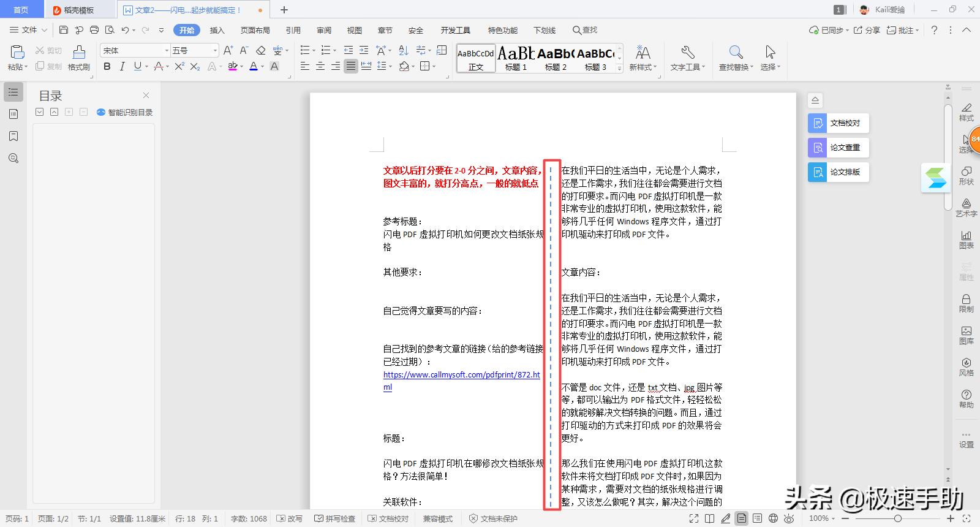Viewport: 980px width, 527px height.
Task: Switch to the 插入 ribbon tab
Action: point(217,30)
